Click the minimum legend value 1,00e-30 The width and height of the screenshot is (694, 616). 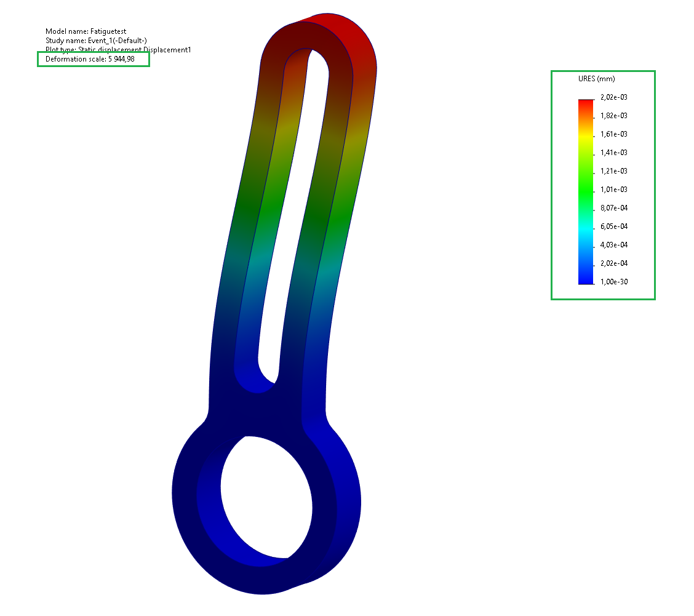click(613, 282)
